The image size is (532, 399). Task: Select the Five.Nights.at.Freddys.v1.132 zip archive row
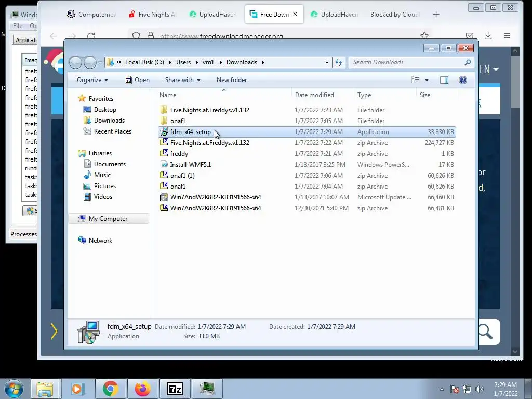[x=307, y=143]
